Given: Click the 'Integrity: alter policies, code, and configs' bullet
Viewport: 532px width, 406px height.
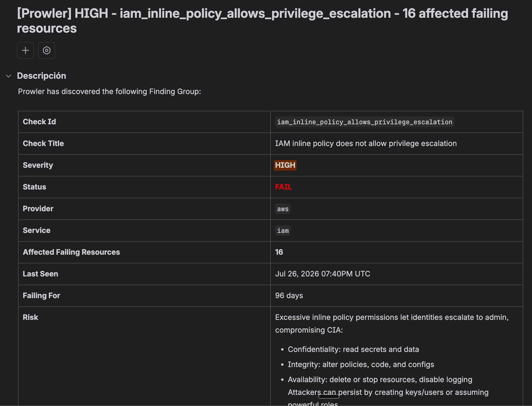Looking at the screenshot, I should point(361,364).
